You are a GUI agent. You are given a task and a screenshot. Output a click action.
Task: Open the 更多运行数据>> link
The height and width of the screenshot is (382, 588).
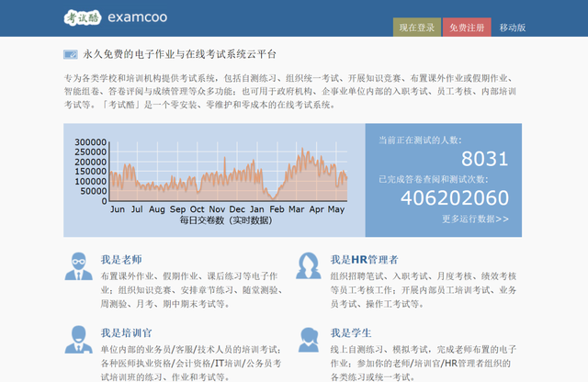pyautogui.click(x=475, y=219)
